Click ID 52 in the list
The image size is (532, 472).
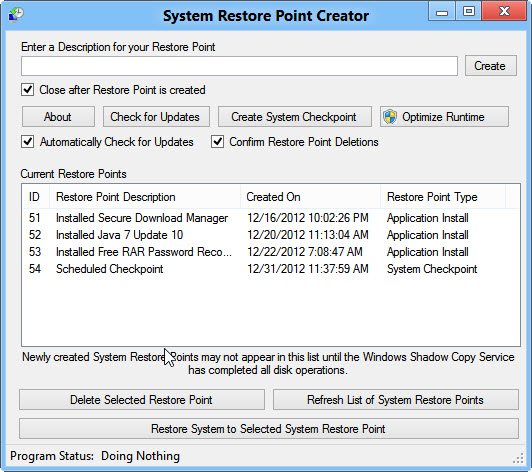point(35,235)
